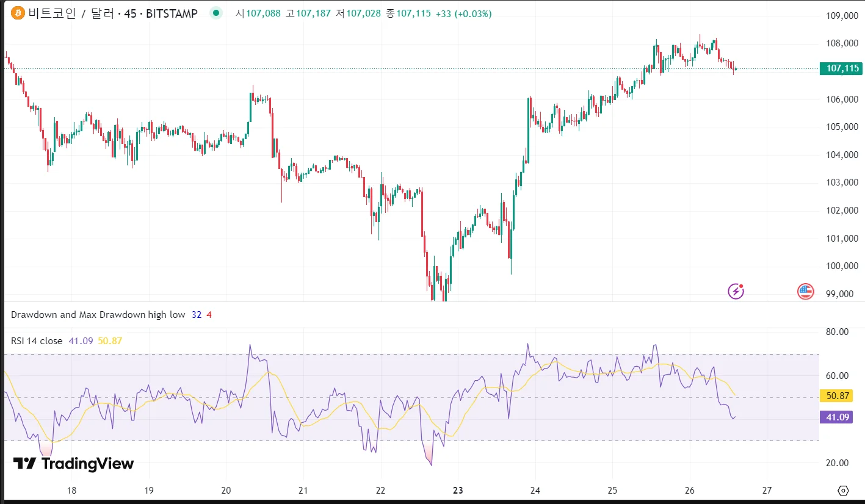Screen dimensions: 865x504
Task: Open the purple lightning event icon
Action: (736, 291)
